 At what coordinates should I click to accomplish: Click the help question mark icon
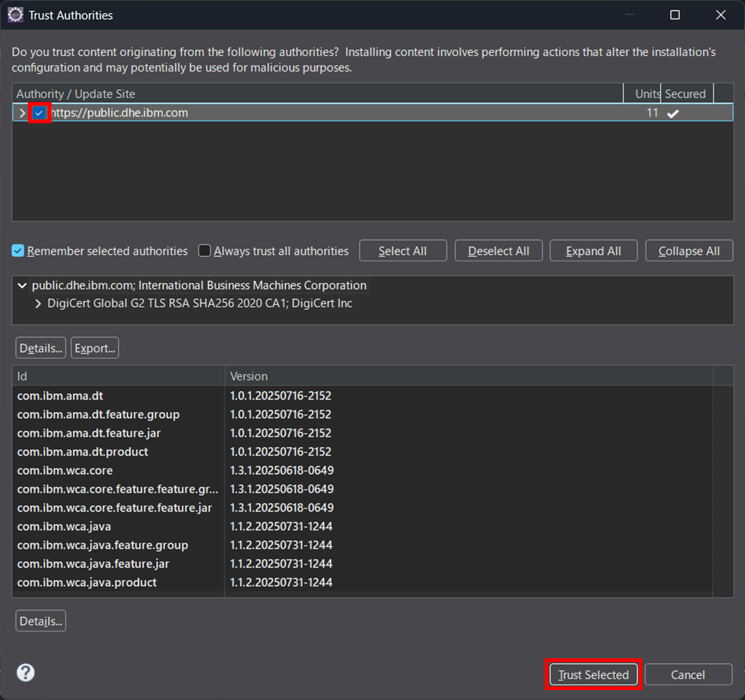pos(25,673)
